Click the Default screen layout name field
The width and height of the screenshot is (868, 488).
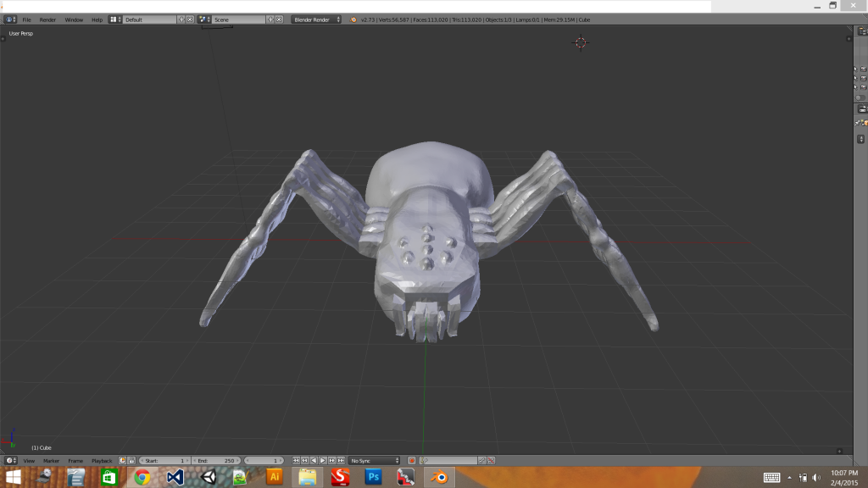tap(149, 19)
